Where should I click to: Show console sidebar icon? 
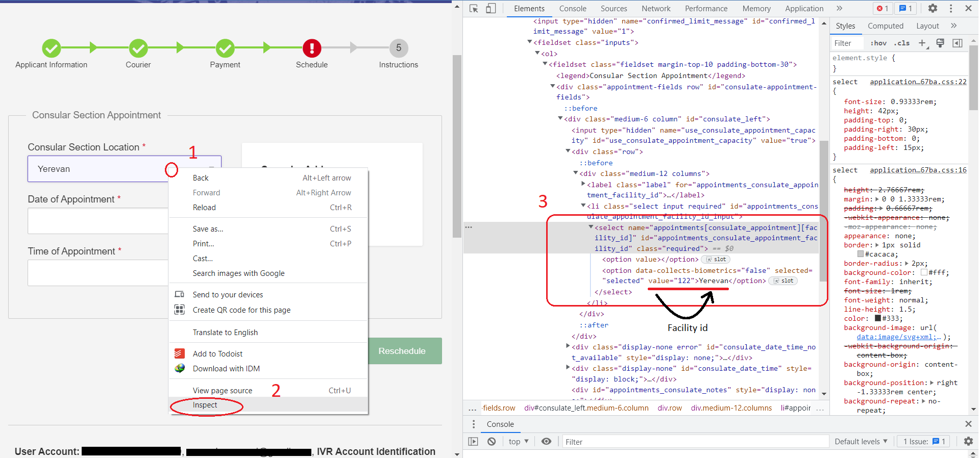(473, 441)
